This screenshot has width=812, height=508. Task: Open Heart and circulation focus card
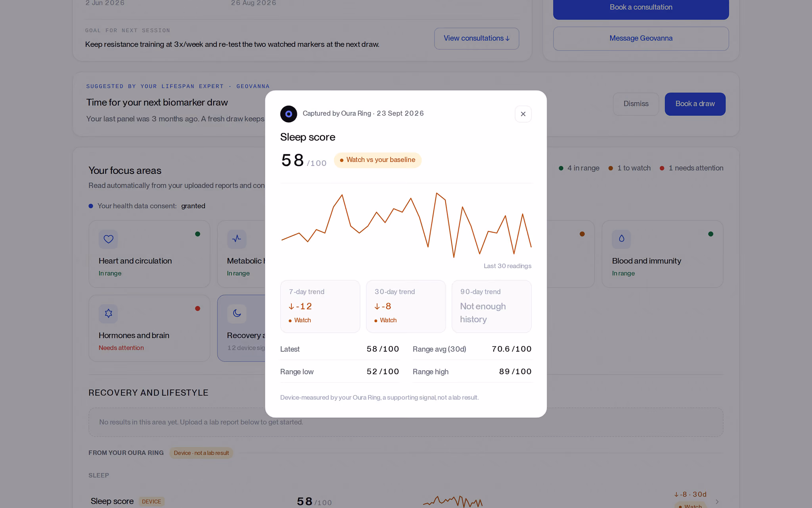pyautogui.click(x=149, y=254)
